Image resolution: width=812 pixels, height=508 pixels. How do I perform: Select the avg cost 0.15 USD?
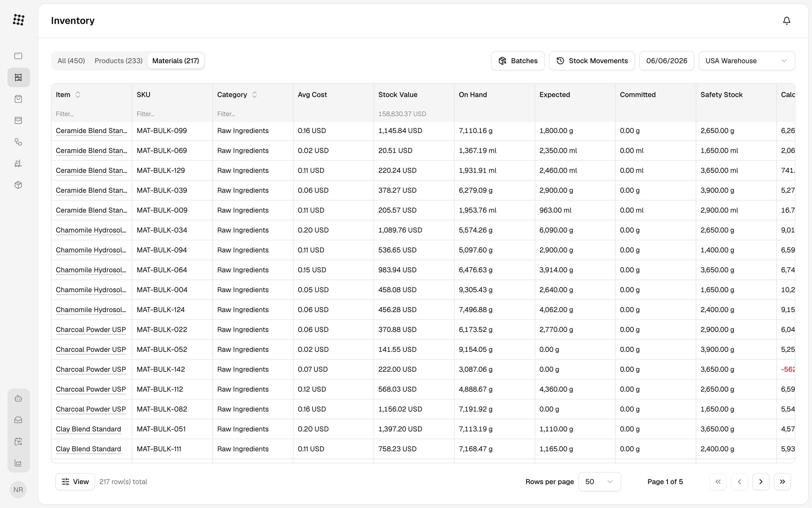point(312,270)
